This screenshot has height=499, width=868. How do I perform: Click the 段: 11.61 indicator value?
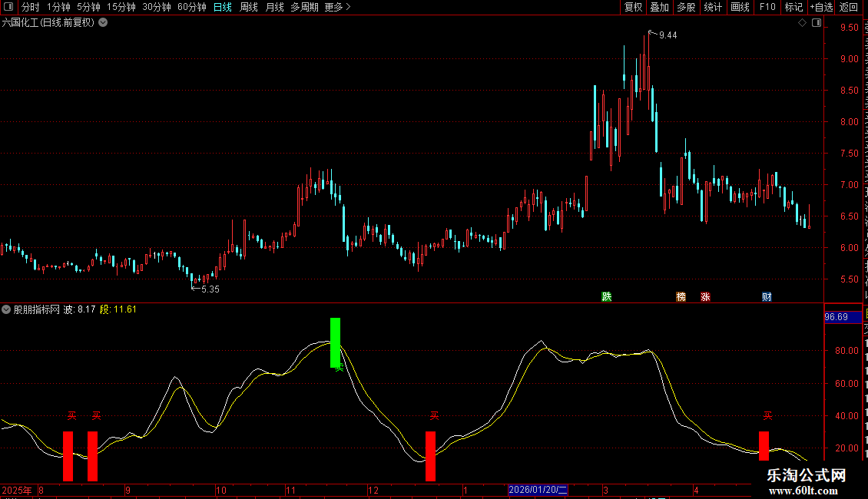[x=118, y=310]
